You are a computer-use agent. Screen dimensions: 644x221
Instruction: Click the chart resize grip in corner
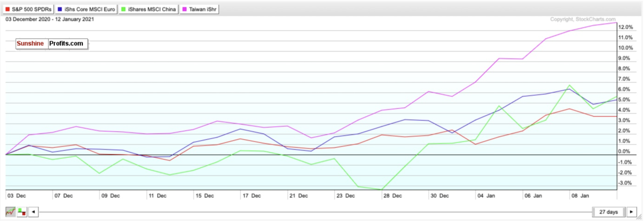(x=639, y=217)
